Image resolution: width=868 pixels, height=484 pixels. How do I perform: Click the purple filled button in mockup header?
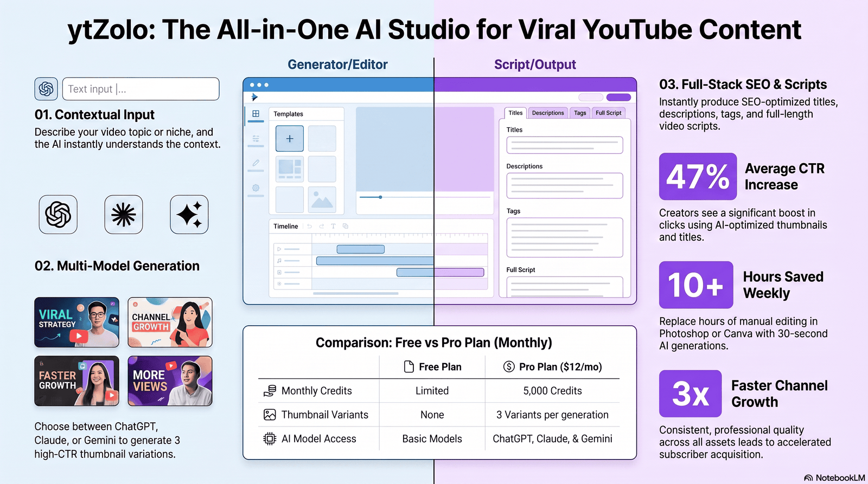(x=618, y=98)
